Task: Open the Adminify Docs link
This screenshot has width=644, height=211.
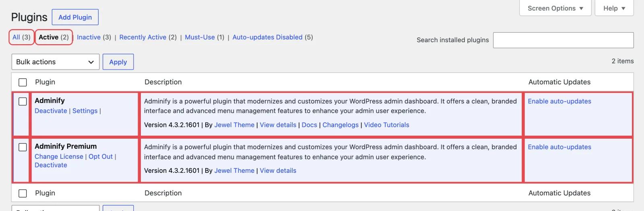Action: (x=309, y=125)
